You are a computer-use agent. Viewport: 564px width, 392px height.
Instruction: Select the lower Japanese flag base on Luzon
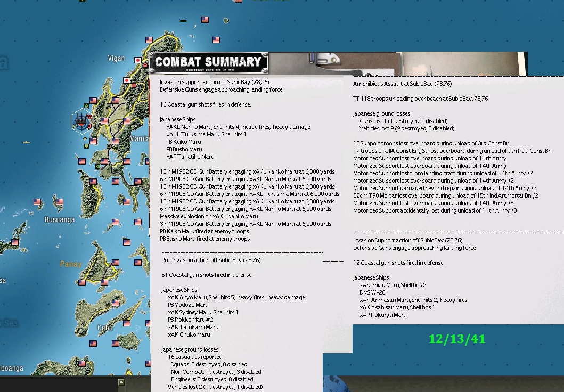coord(127,80)
